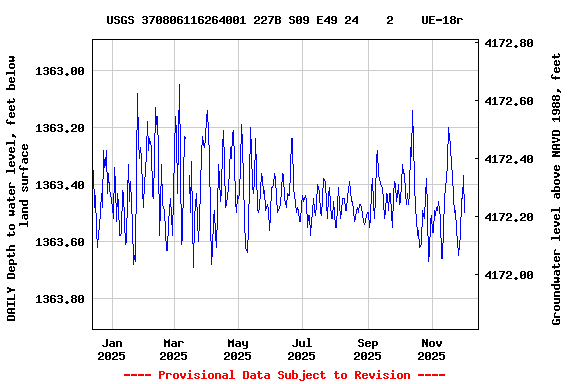This screenshot has width=576, height=384.
Task: Click the chart title USGS 370806116264001
Action: pos(285,20)
